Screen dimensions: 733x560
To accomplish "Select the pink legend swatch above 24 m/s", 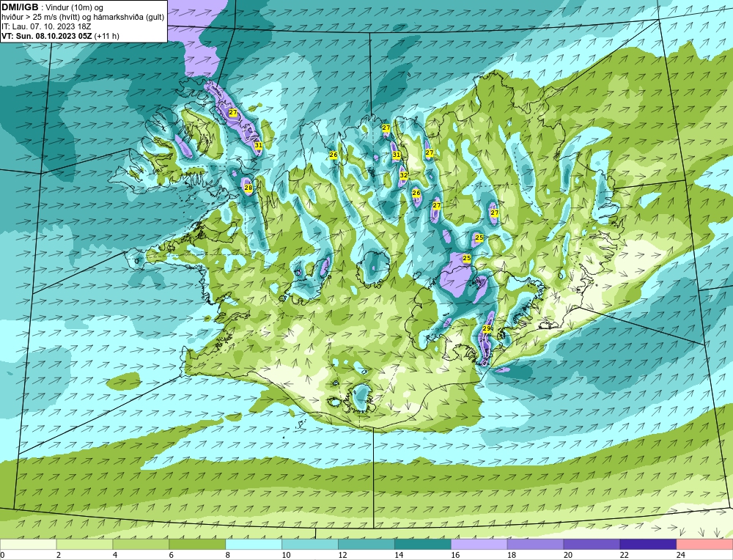I will [x=704, y=545].
